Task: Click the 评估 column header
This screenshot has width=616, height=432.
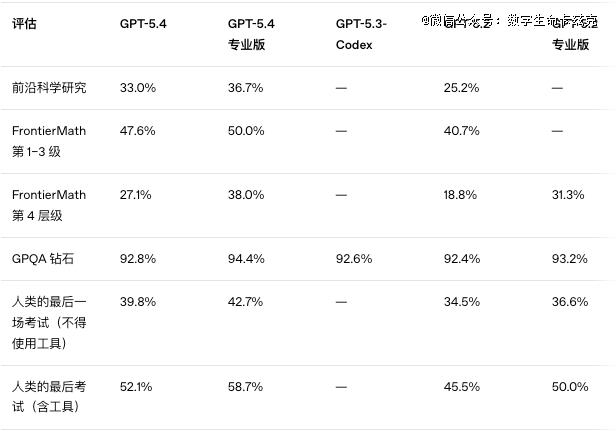Action: 24,23
